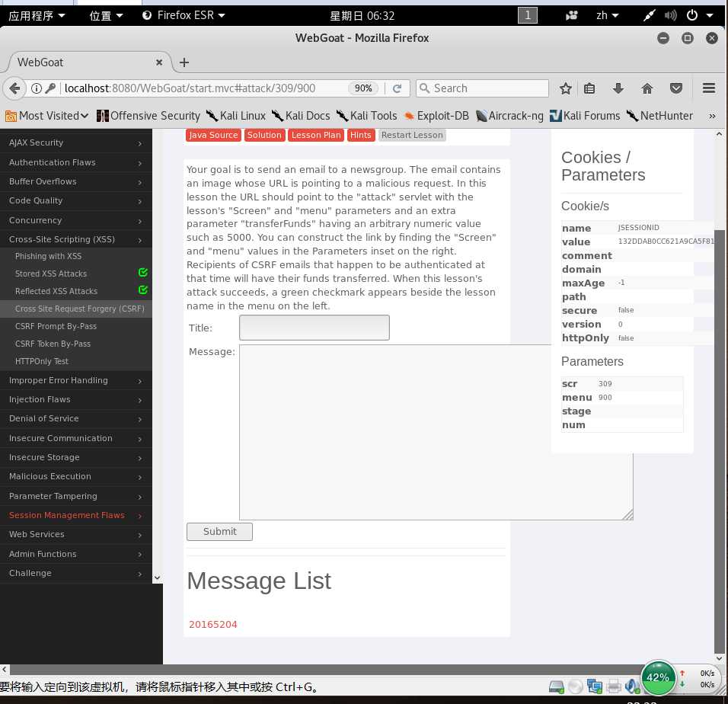Show more bookmarks with the chevron

[712, 116]
